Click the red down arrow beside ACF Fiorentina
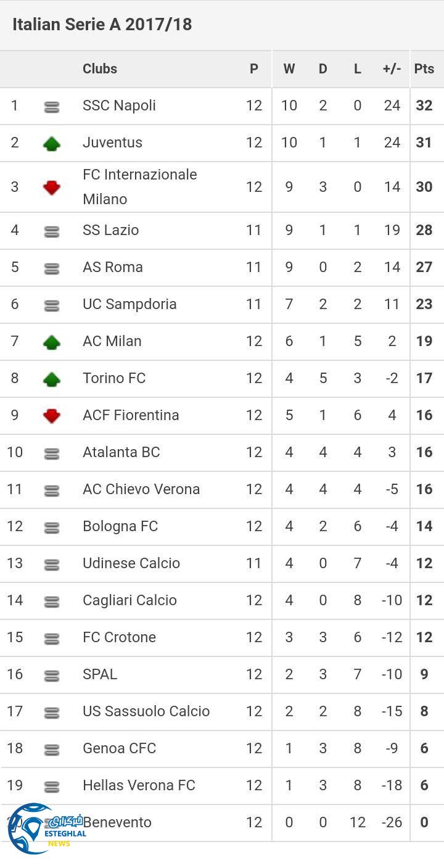Screen dimensions: 444x868 52,416
